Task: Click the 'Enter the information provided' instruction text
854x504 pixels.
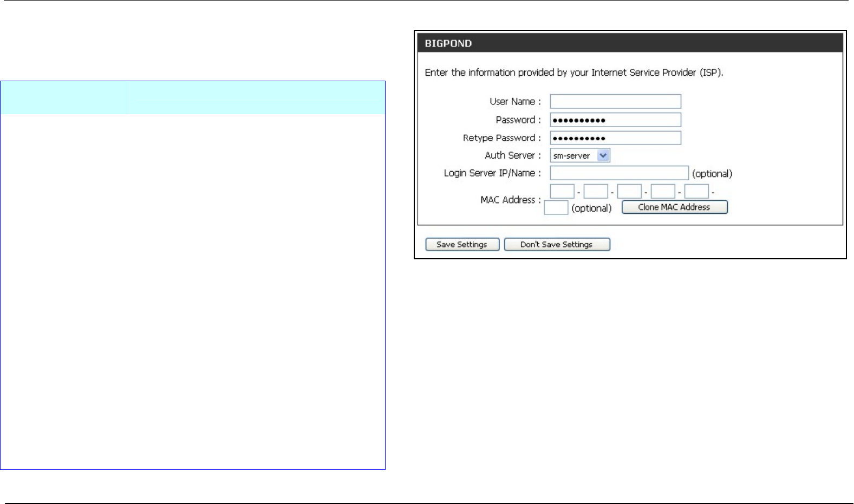Action: 574,73
